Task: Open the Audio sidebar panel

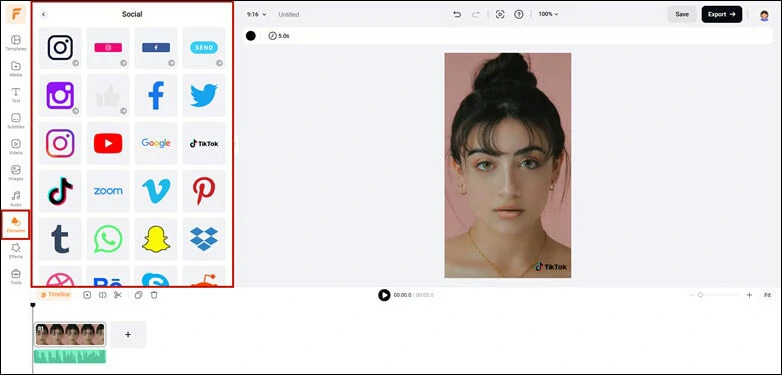Action: [15, 198]
